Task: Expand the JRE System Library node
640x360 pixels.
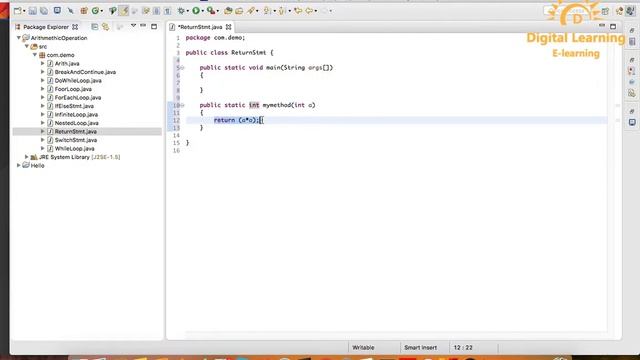Action: 27,157
